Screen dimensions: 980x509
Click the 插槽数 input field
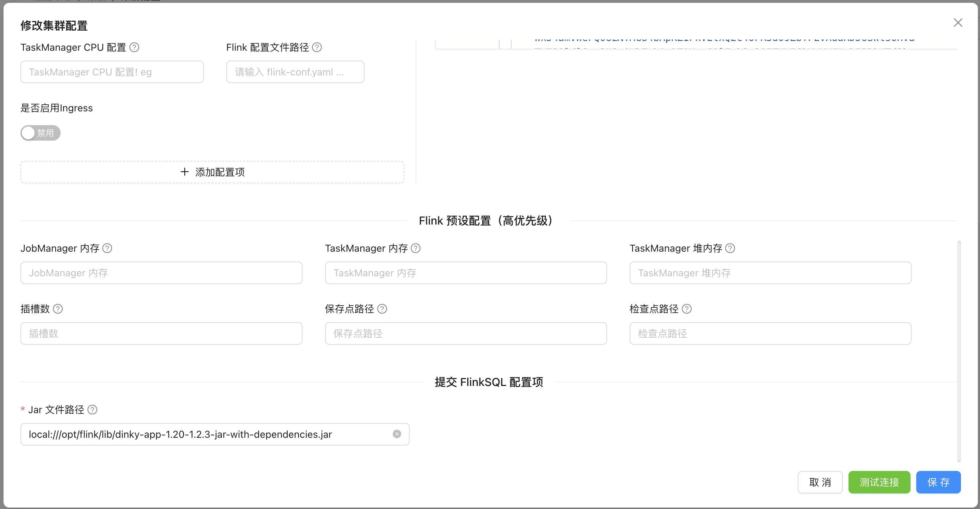pos(161,333)
